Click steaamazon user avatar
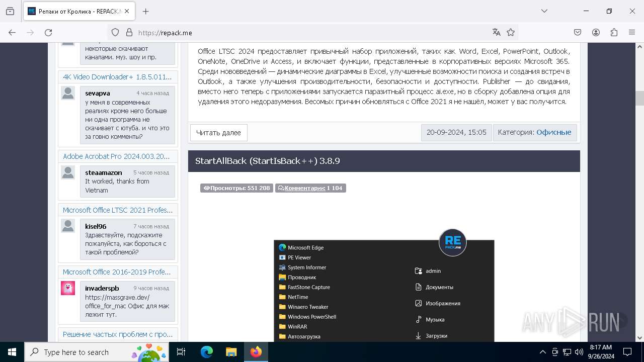644x362 pixels. point(68,172)
